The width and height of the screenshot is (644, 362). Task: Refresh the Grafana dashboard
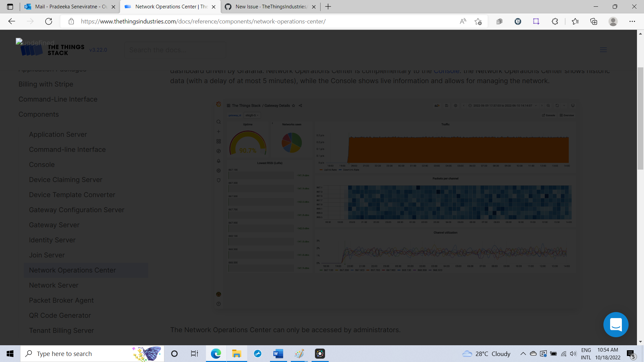pyautogui.click(x=557, y=106)
